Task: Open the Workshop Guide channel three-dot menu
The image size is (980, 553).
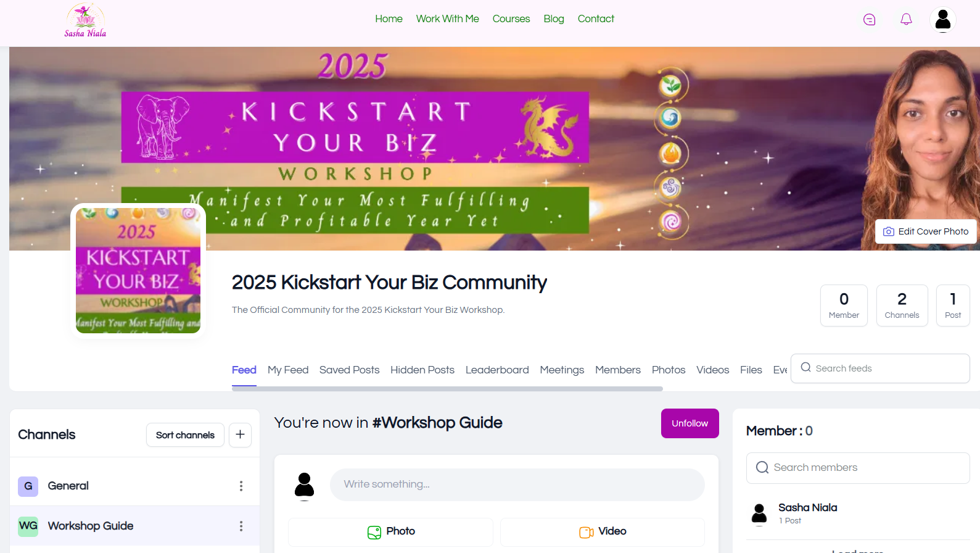Action: 241,526
